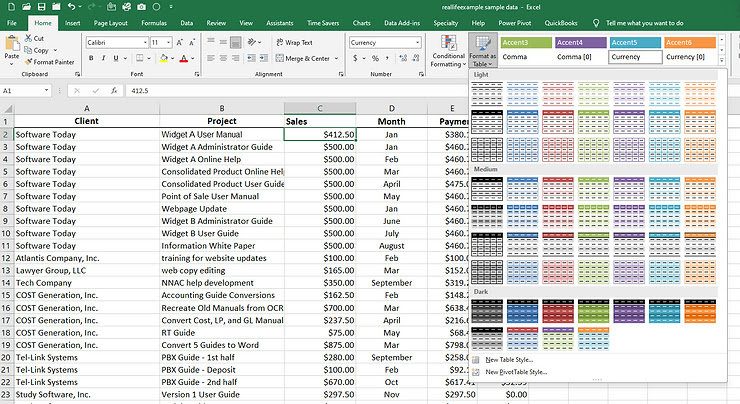Select column C header
Image resolution: width=740 pixels, height=404 pixels.
pos(320,108)
